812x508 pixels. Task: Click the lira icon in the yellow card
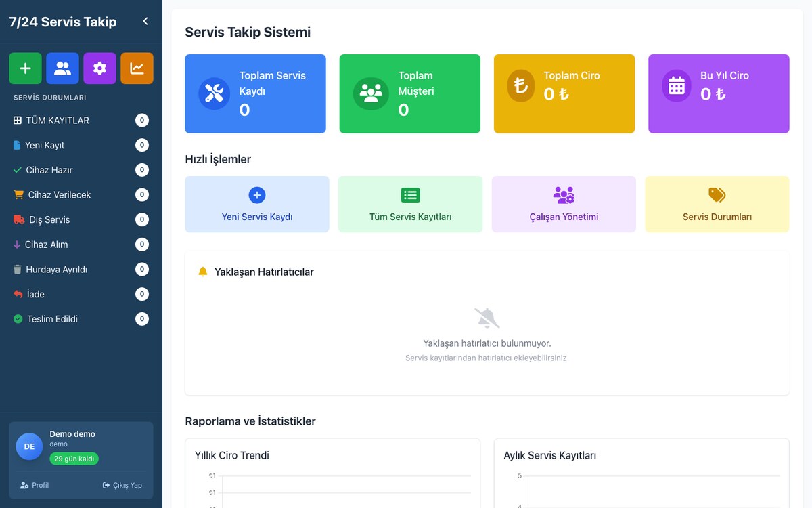pos(520,85)
